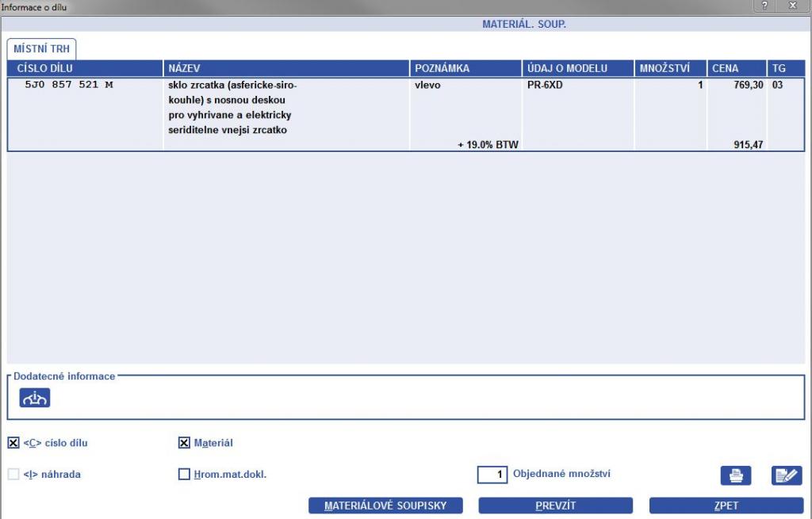Enable the Hrom.mat.dokl. checkbox
Screen dimensions: 812x519
184,474
